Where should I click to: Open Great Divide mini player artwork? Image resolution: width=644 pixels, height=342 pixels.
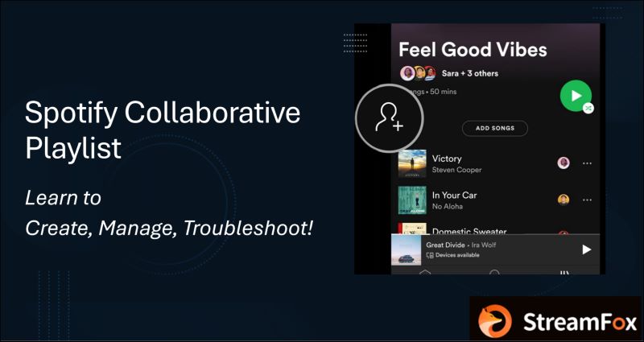pos(407,250)
